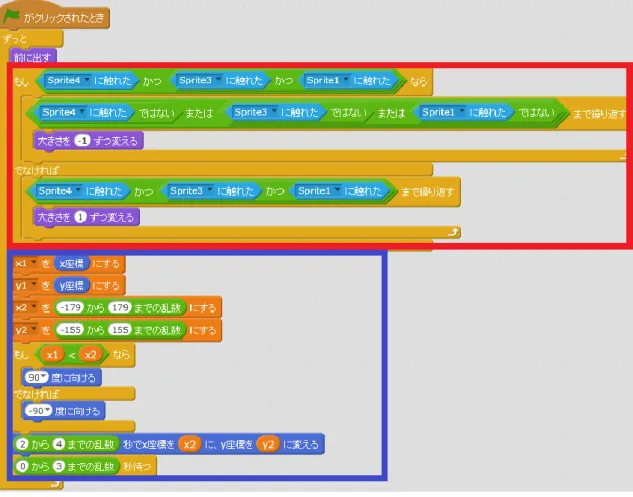Edit the -179 random range field
Screen dimensions: 633x497
70,308
